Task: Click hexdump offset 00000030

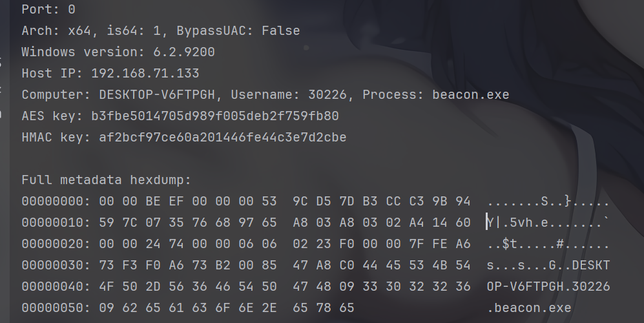Action: pos(56,266)
